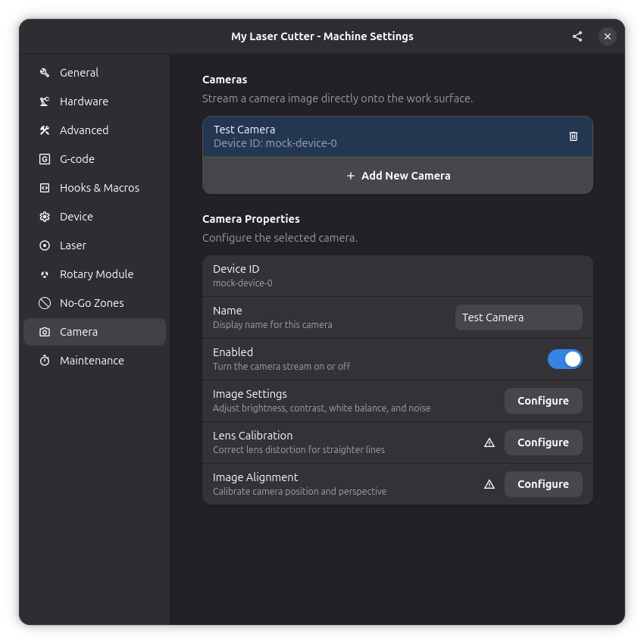Screen dimensions: 644x644
Task: Click 'Turn the camera stream on or off' text
Action: [281, 367]
